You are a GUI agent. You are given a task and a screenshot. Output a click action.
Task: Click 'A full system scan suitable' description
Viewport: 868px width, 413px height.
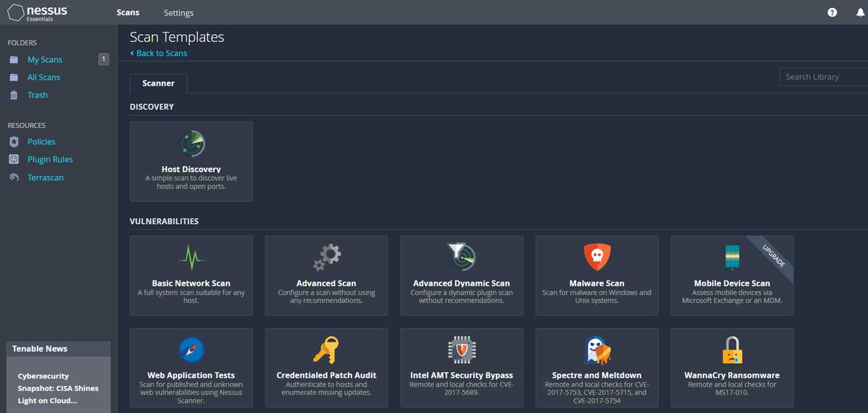(191, 296)
